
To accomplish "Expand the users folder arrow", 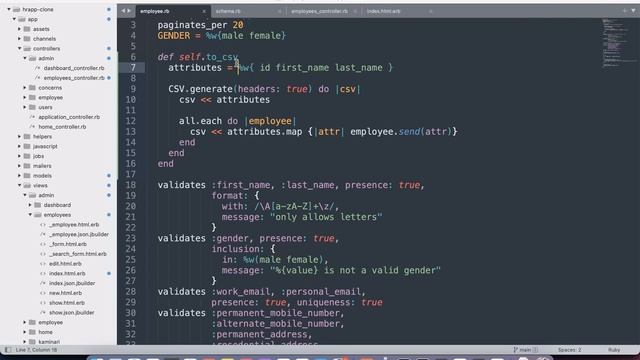I will click(24, 107).
